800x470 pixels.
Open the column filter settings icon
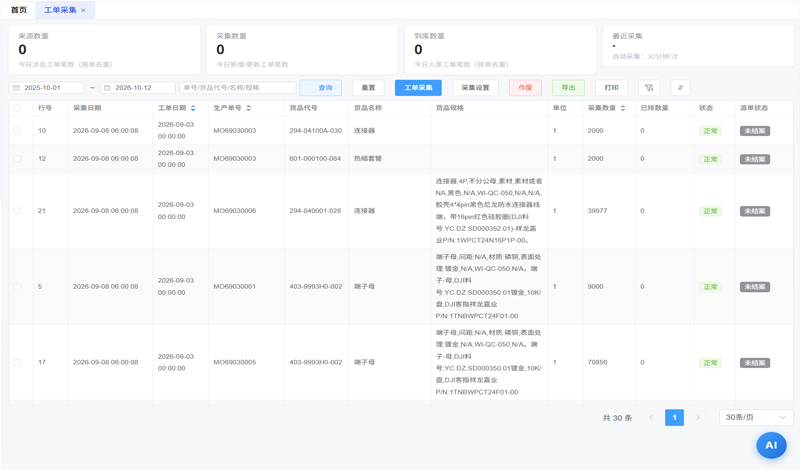point(649,88)
